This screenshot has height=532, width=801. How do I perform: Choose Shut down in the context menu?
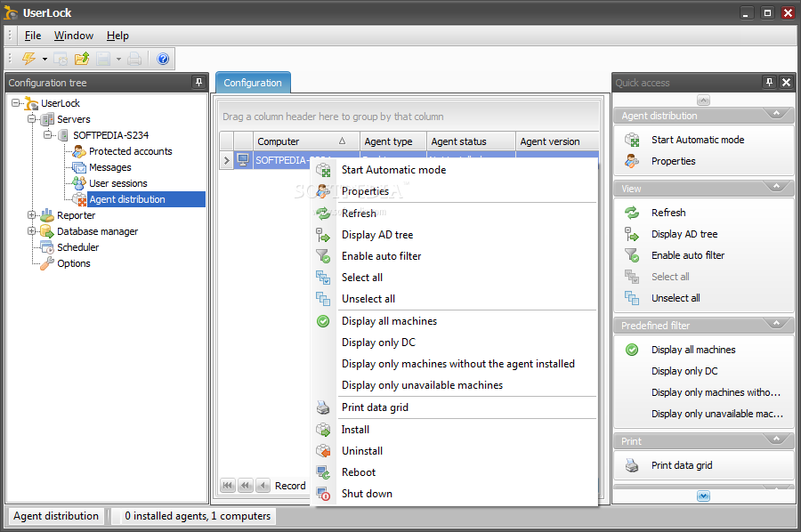pyautogui.click(x=454, y=494)
